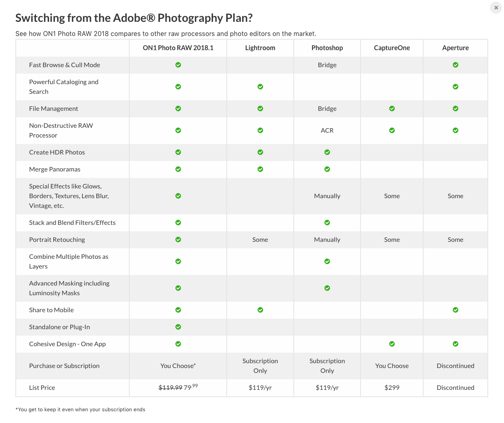Viewport: 504px width, 423px height.
Task: Select Photoshop's Advanced Masking checkmark
Action: (x=327, y=288)
